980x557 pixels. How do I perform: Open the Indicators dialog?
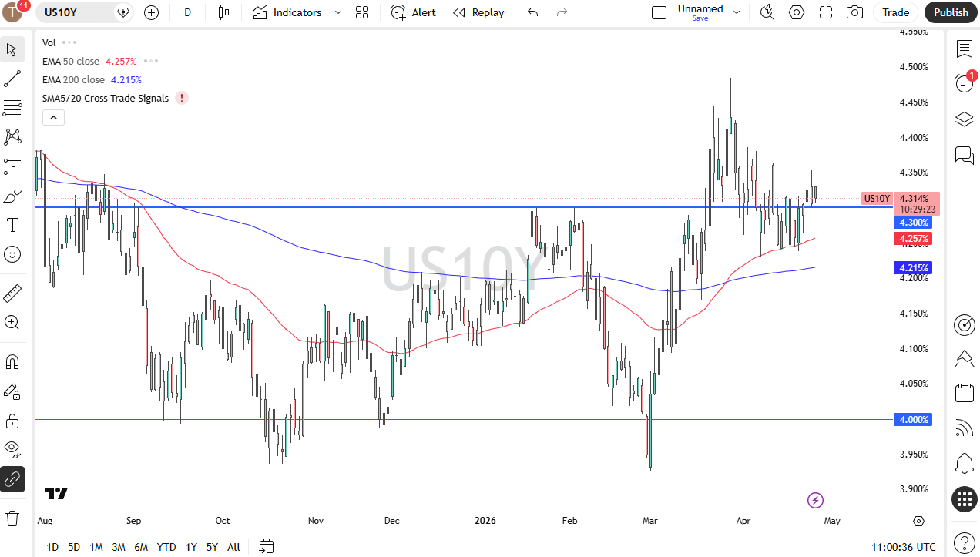287,12
